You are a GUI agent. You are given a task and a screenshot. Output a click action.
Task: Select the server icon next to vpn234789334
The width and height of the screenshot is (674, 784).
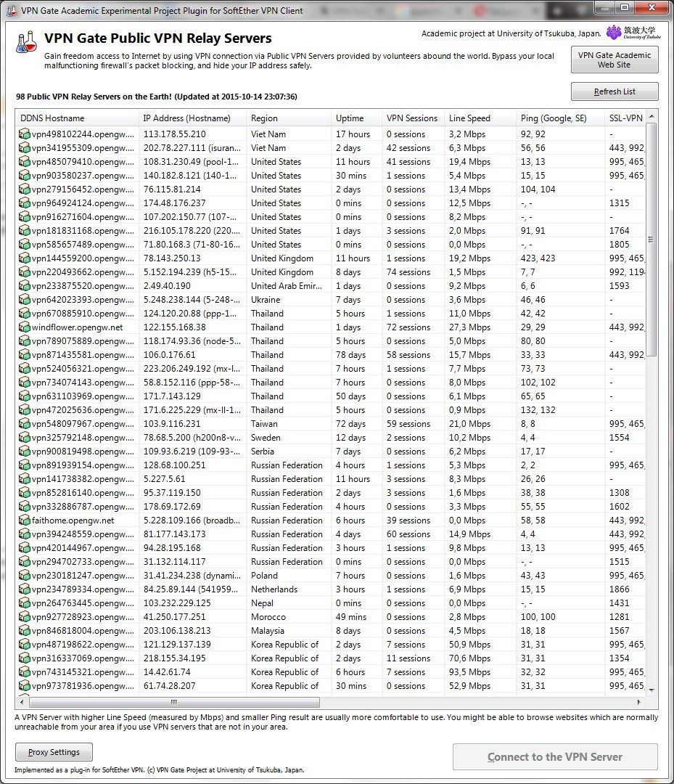tap(24, 589)
